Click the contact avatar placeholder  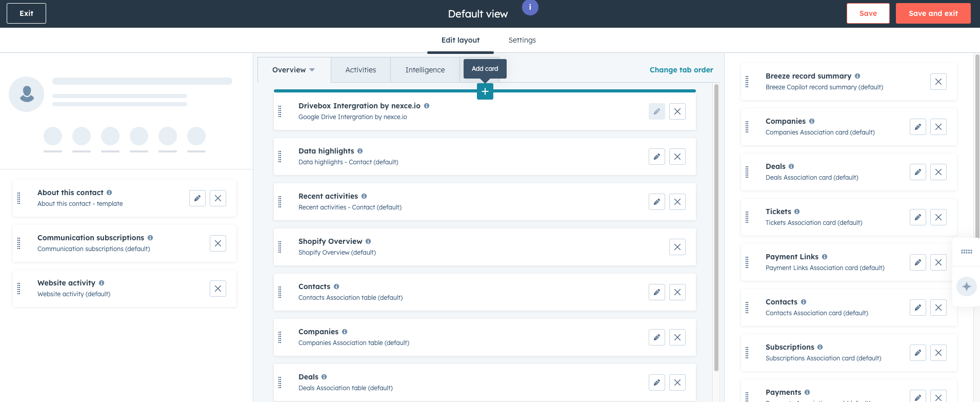tap(27, 94)
